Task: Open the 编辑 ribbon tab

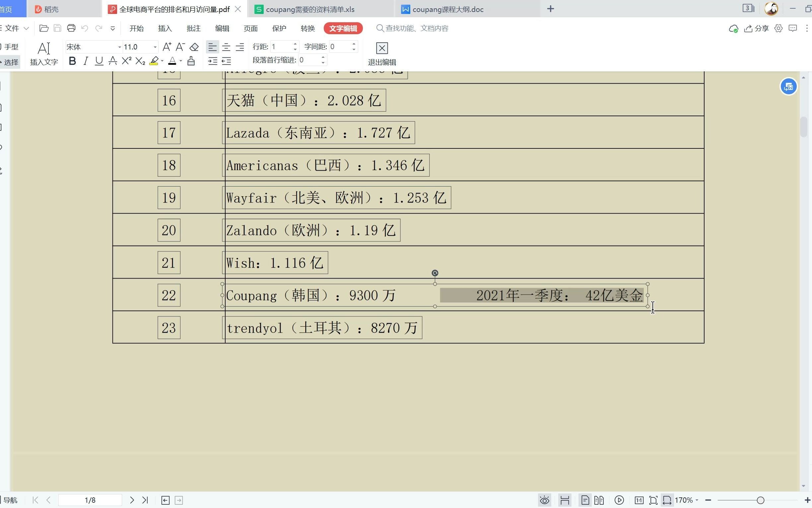Action: (x=222, y=28)
